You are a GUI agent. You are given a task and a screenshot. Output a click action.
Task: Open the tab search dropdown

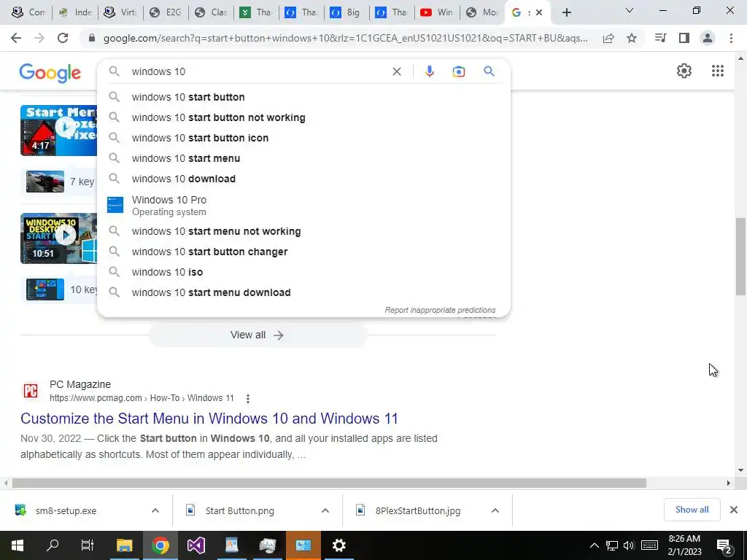pos(630,10)
